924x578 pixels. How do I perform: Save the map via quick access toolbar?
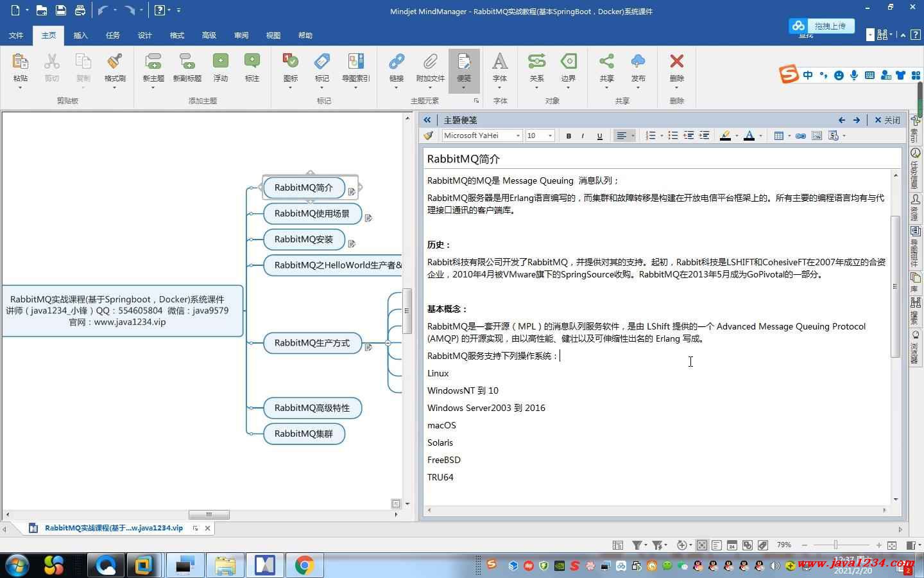(60, 10)
